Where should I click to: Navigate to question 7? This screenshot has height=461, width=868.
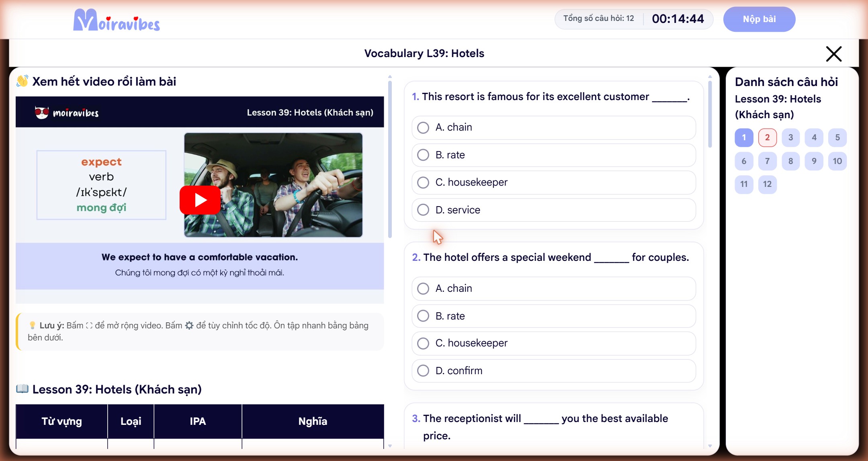pos(767,161)
